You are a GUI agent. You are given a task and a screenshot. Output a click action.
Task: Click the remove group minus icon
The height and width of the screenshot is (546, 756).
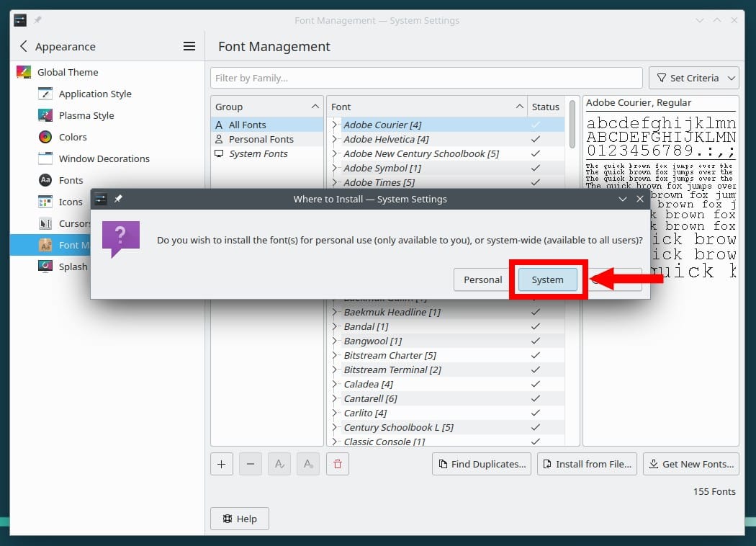click(250, 464)
